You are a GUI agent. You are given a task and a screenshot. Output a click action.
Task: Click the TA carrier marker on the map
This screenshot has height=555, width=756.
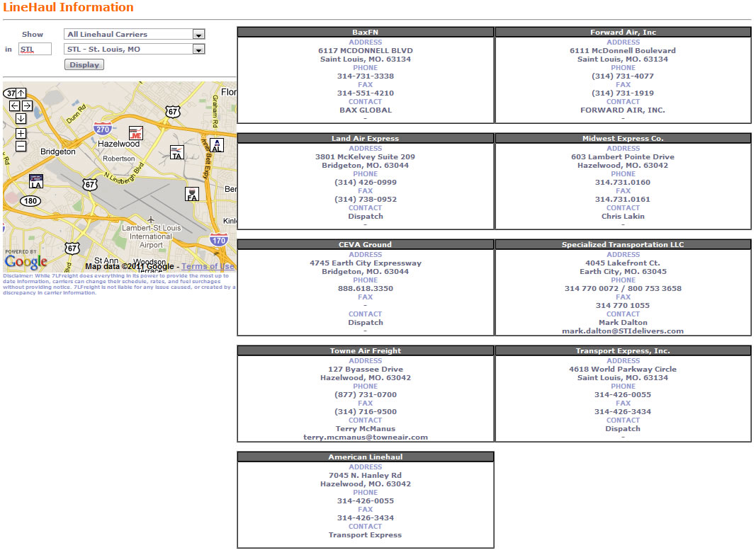[177, 153]
